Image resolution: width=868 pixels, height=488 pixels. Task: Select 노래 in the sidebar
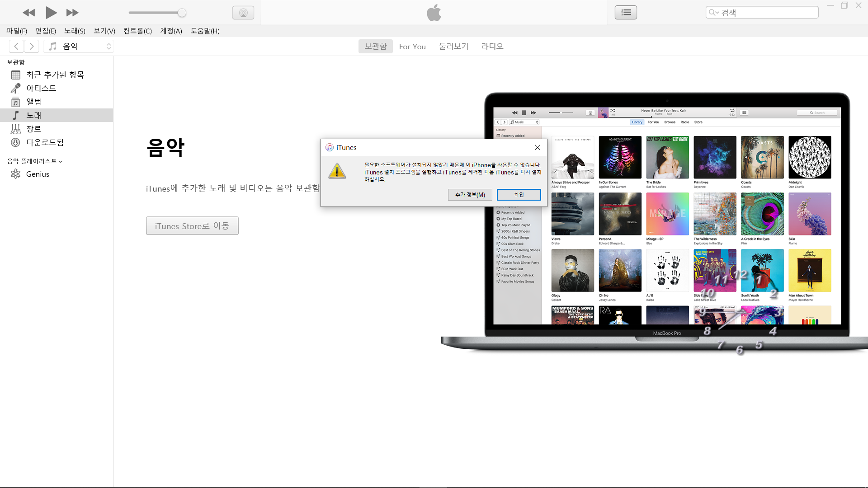57,115
